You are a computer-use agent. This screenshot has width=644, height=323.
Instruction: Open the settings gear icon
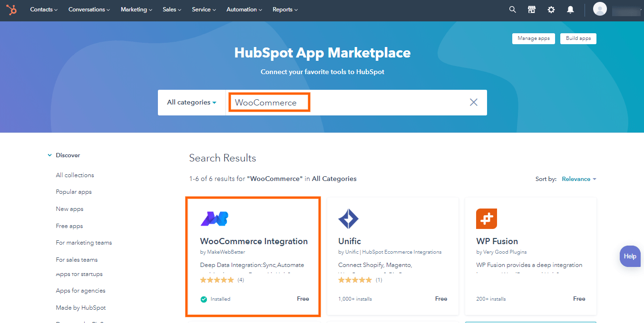click(x=551, y=9)
